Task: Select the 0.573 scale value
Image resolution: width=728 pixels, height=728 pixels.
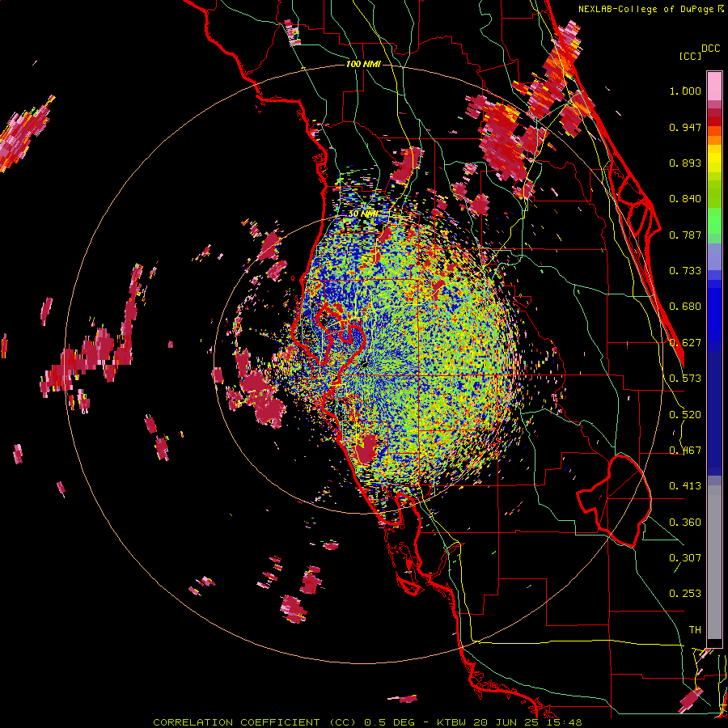Action: pyautogui.click(x=685, y=379)
